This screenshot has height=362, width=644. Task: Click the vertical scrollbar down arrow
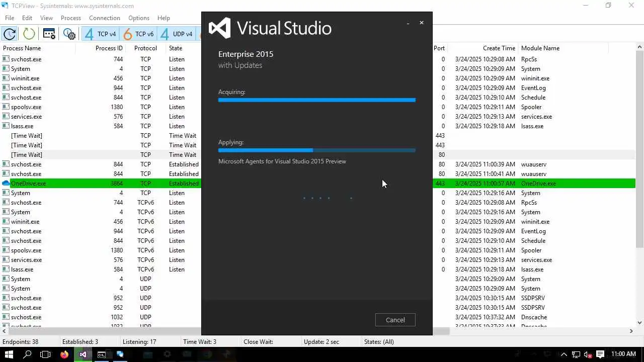pyautogui.click(x=639, y=323)
